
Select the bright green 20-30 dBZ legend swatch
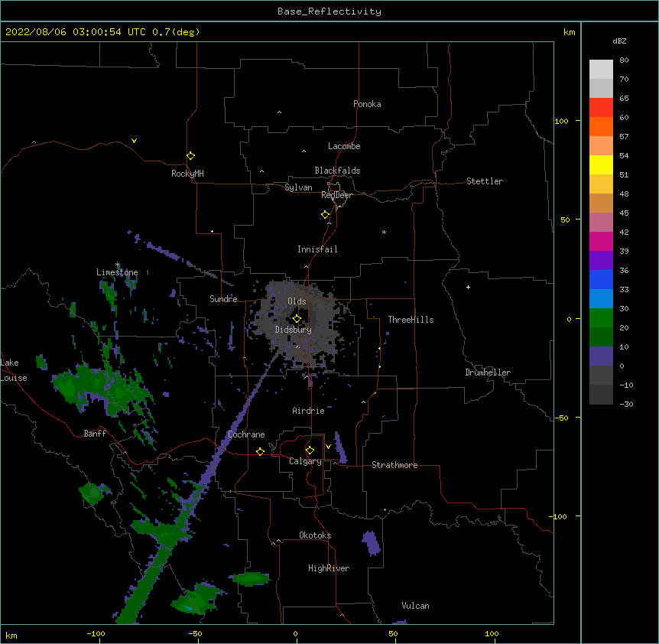[601, 318]
